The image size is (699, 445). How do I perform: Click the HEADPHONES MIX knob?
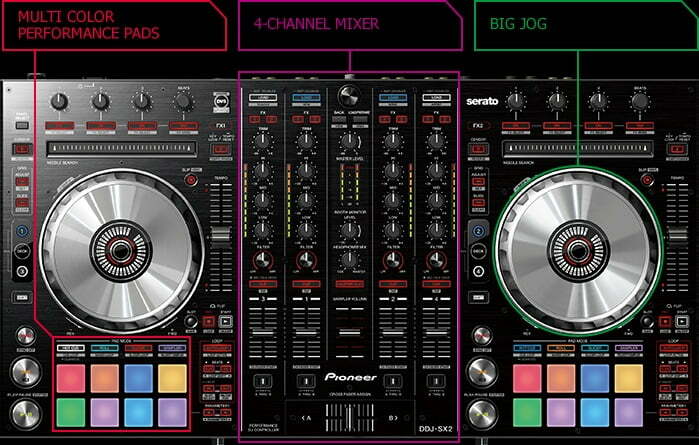[350, 260]
